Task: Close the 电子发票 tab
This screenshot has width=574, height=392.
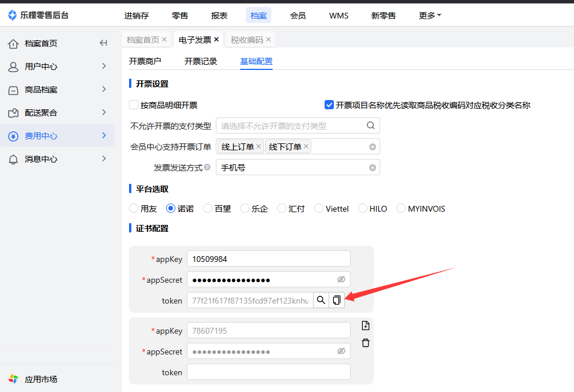Action: (216, 39)
